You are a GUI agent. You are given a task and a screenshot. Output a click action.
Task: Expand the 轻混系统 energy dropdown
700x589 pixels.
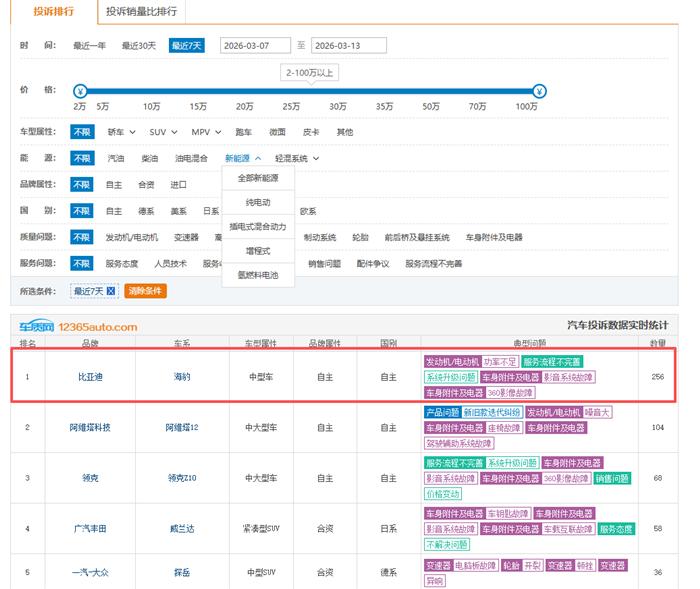[297, 158]
